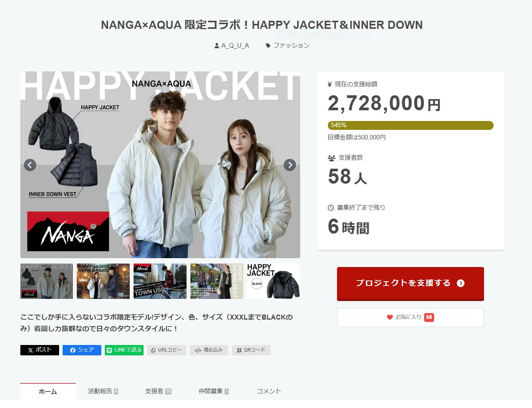Select the ホーム tab

(x=48, y=391)
